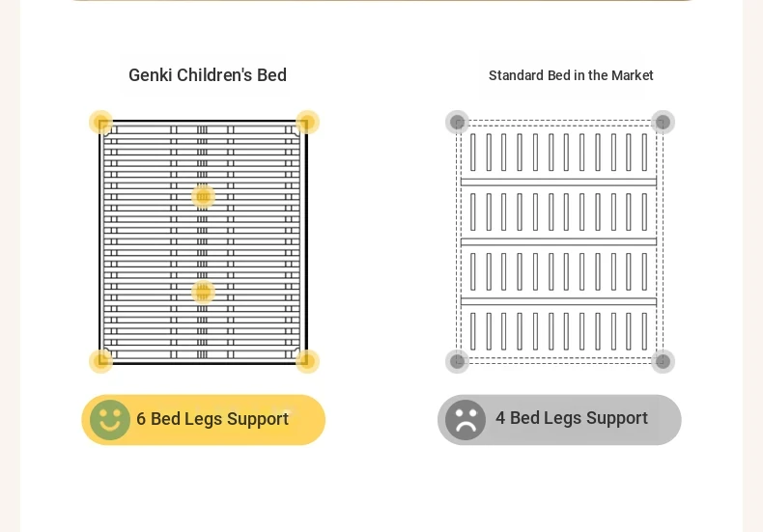Viewport: 763px width, 532px height.
Task: Click the "4 Bed Legs Support" gray badge
Action: (x=559, y=420)
